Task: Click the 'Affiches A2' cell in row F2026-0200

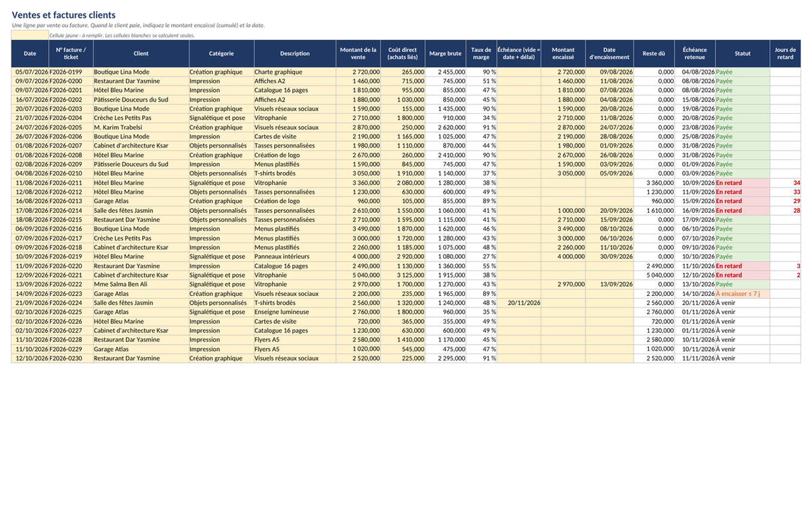Action: point(294,81)
